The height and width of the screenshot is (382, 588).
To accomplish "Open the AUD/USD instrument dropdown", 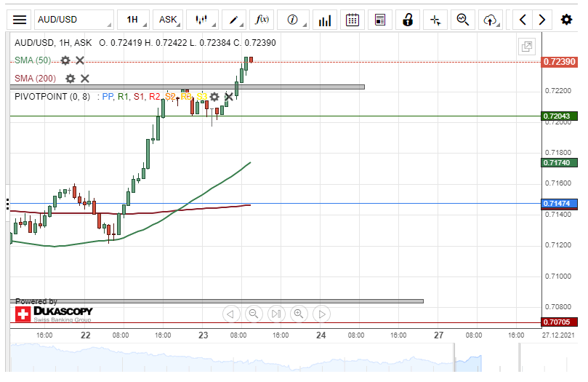I will pos(73,20).
